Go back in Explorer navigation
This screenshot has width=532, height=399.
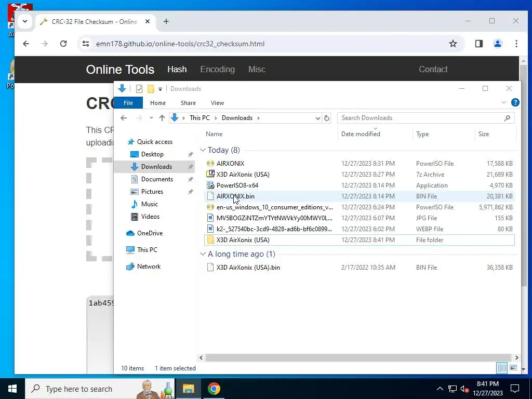(124, 118)
